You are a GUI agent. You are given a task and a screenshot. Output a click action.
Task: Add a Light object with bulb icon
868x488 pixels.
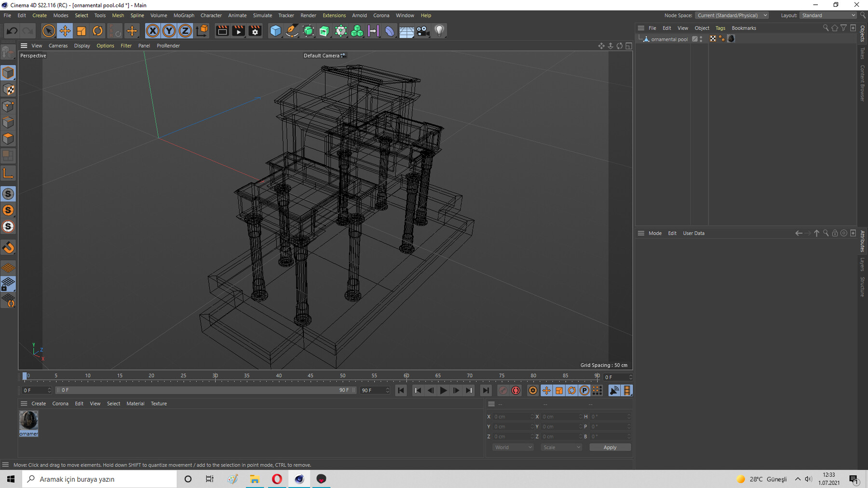(x=439, y=31)
